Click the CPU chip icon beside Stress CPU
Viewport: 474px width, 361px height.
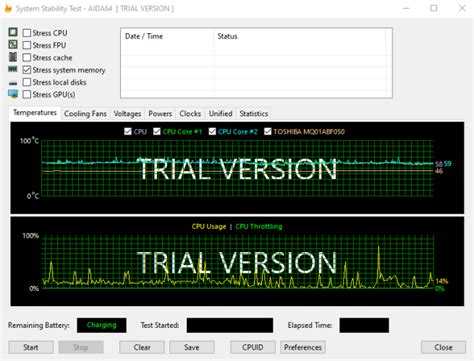pyautogui.click(x=13, y=32)
